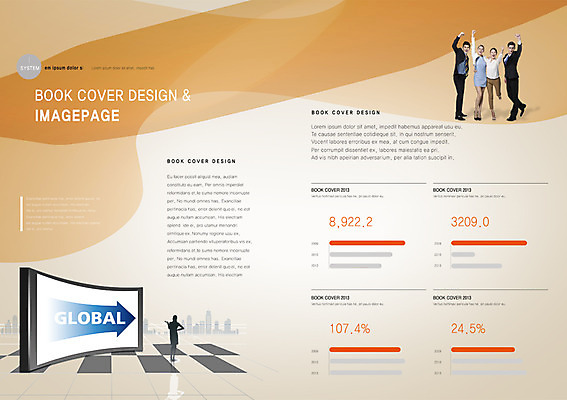
Task: Select the BOOK COVER DESIGN heading under the team photo
Action: [x=346, y=112]
